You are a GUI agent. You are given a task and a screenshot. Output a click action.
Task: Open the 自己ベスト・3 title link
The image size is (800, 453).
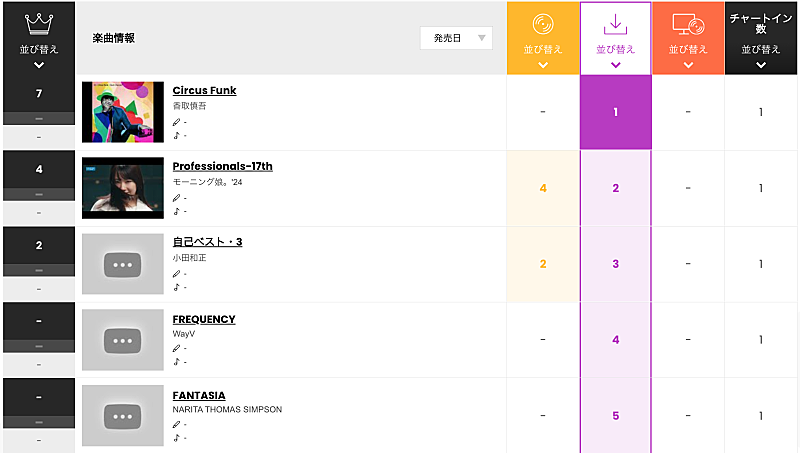pyautogui.click(x=207, y=242)
